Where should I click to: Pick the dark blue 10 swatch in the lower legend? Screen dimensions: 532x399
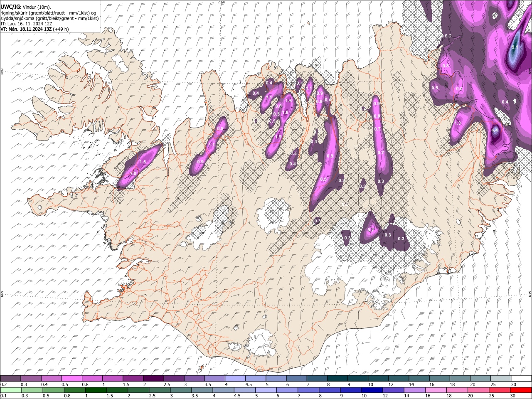tap(372, 390)
